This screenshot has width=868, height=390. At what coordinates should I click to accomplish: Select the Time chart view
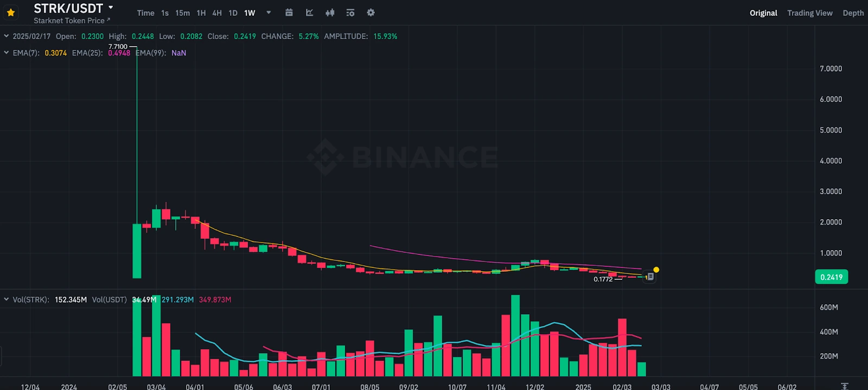pyautogui.click(x=145, y=13)
